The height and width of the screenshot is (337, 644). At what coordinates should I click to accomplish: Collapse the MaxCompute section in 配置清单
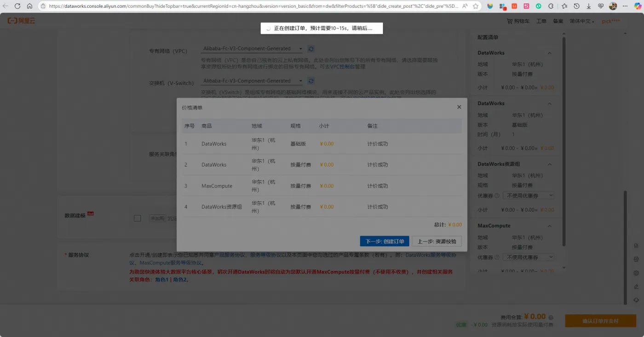(549, 226)
